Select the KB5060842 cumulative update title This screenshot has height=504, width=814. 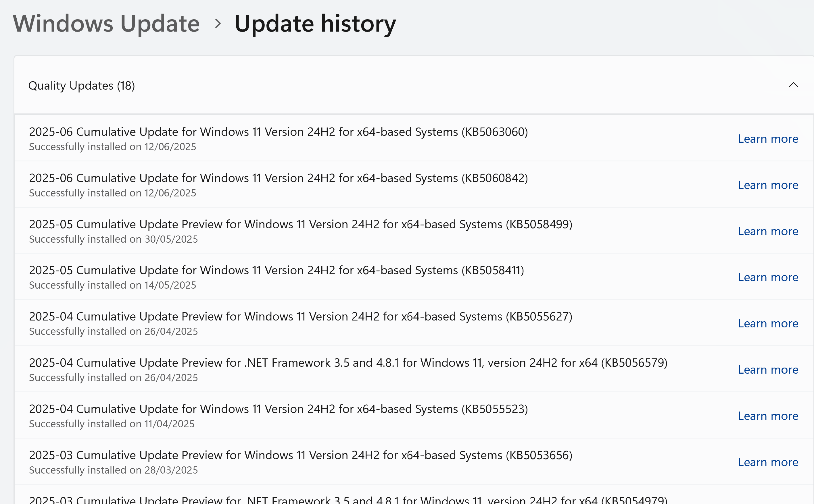click(x=278, y=178)
